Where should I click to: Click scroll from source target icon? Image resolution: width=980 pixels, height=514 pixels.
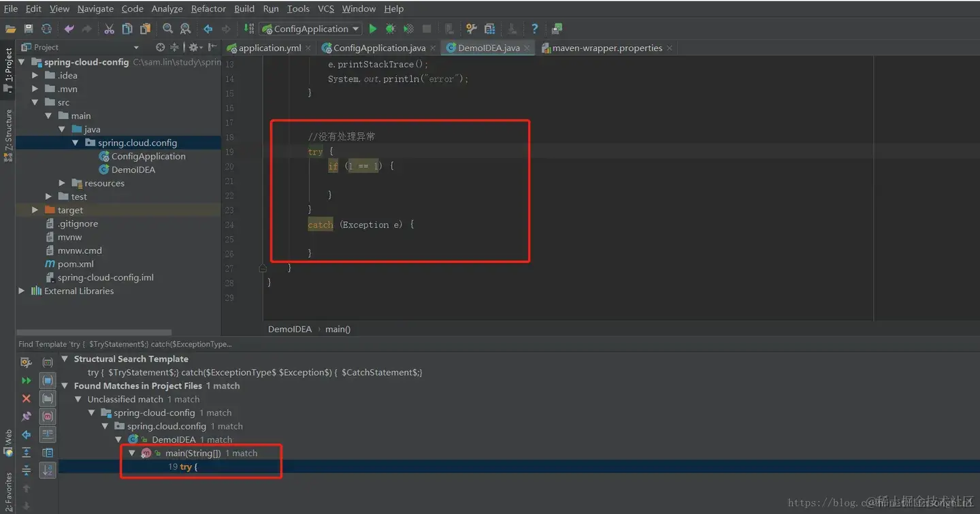coord(160,47)
